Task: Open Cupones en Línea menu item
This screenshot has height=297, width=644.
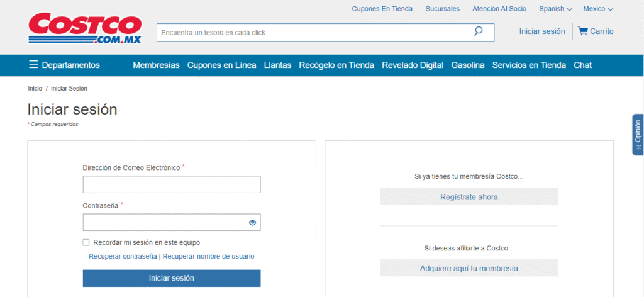Action: point(221,65)
